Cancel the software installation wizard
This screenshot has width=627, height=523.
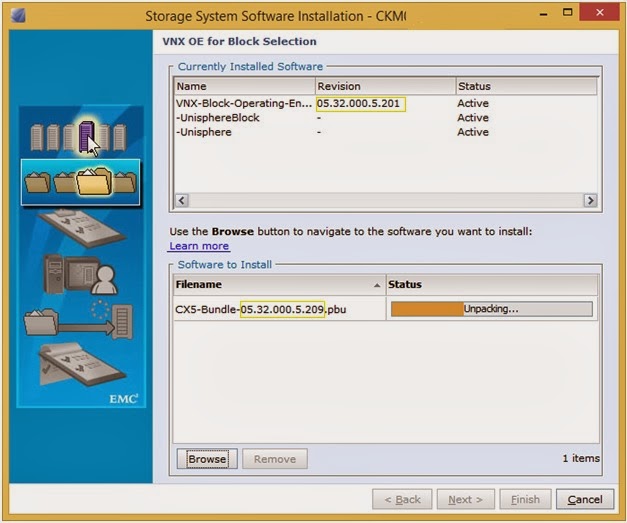tap(585, 499)
